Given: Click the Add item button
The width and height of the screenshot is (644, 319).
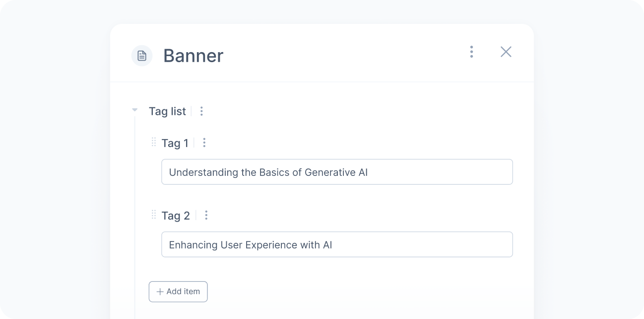Looking at the screenshot, I should [x=178, y=292].
